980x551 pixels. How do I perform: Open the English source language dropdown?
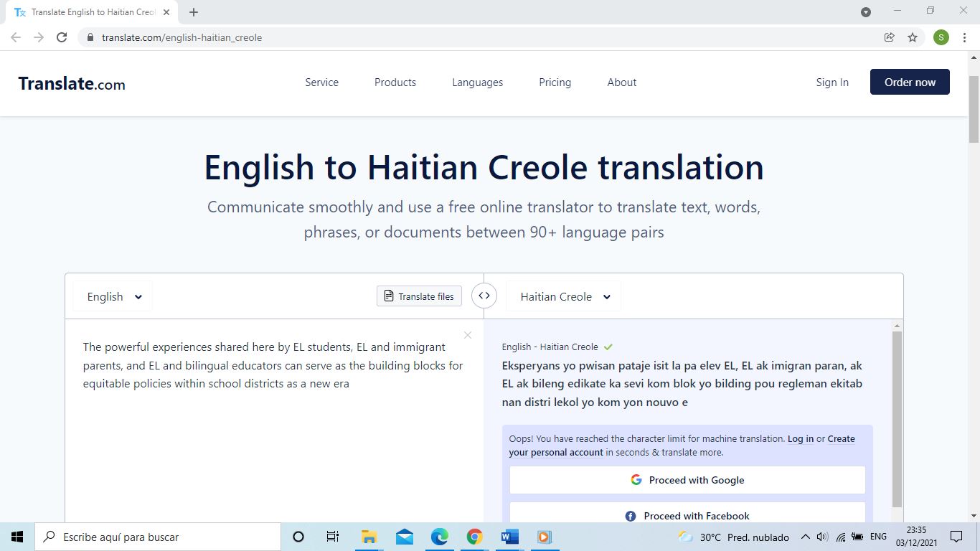[113, 296]
